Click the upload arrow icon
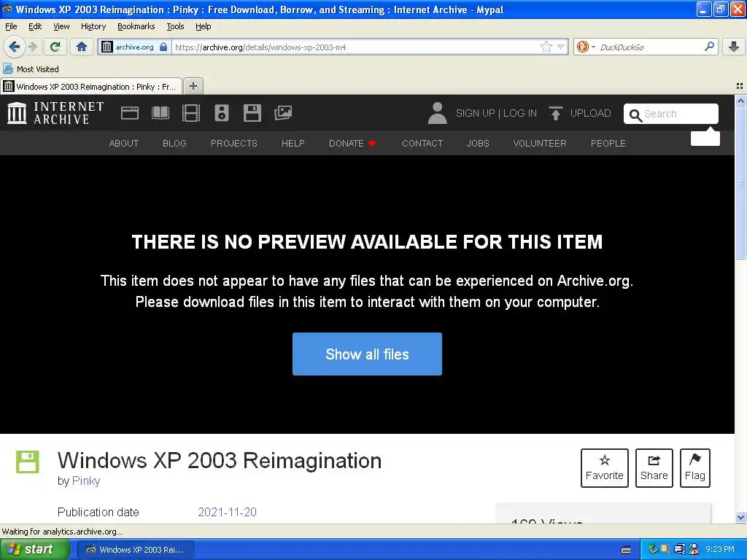 555,113
